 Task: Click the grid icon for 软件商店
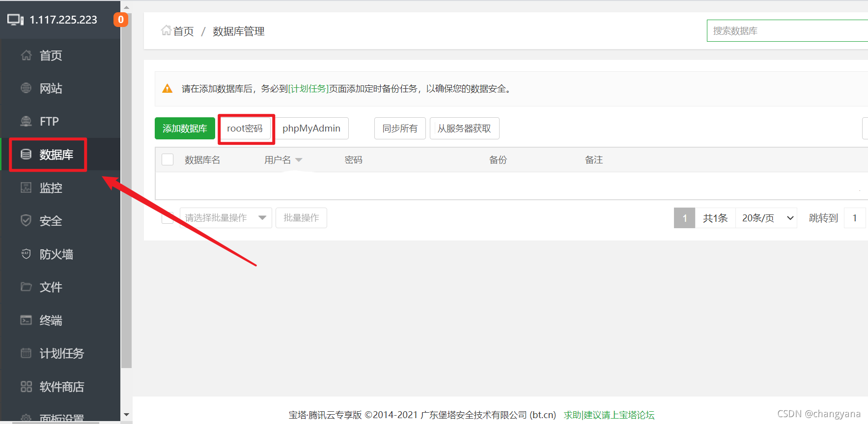coord(27,386)
